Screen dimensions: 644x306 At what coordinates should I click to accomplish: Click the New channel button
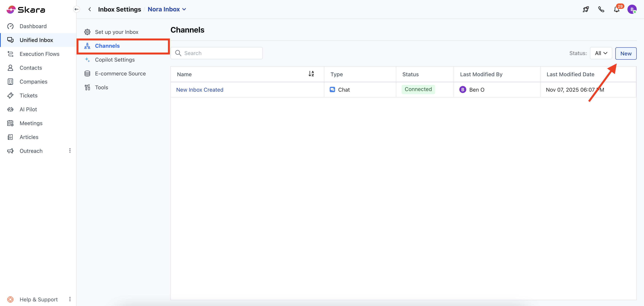(x=626, y=54)
